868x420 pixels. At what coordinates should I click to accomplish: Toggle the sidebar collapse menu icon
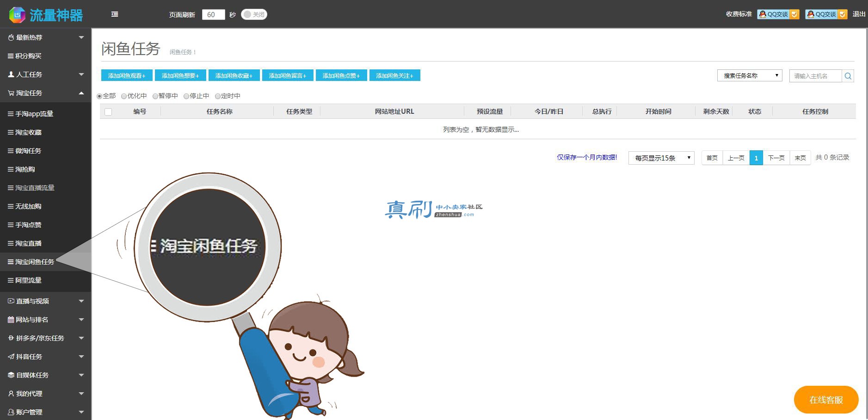[x=115, y=14]
